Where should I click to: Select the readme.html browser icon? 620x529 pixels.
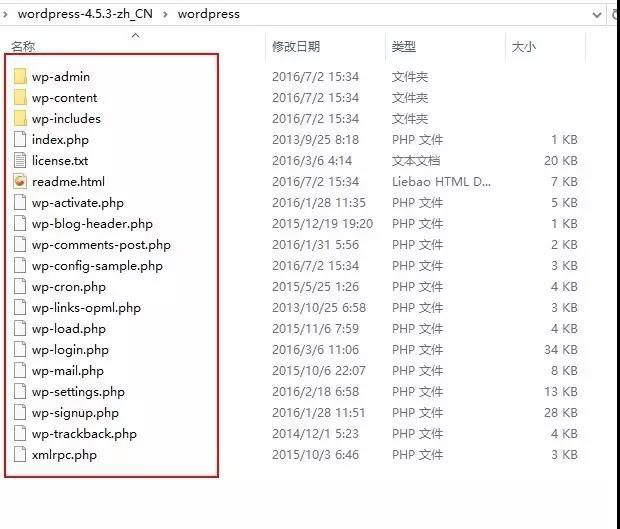[x=20, y=181]
